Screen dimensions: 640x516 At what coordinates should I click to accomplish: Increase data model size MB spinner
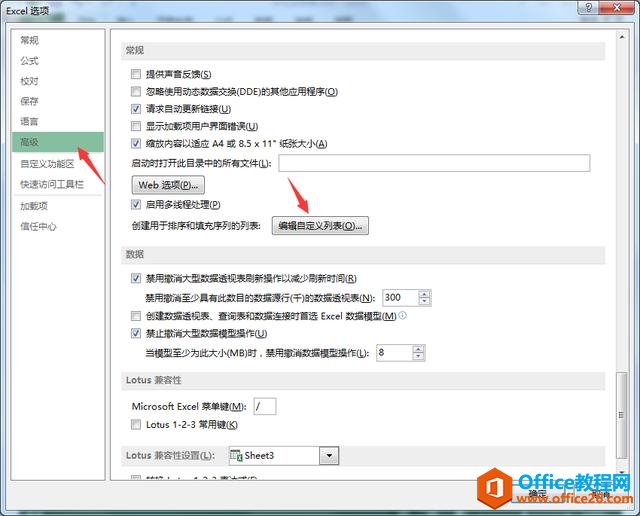click(x=418, y=349)
